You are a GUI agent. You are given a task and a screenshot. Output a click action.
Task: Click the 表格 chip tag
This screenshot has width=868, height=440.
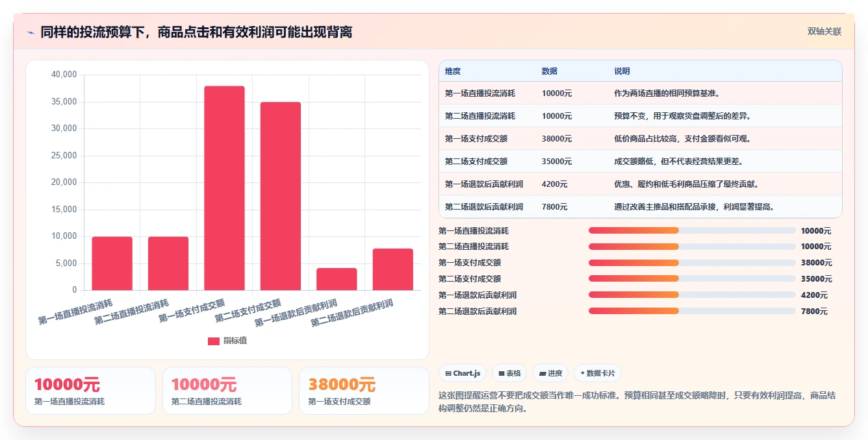509,373
